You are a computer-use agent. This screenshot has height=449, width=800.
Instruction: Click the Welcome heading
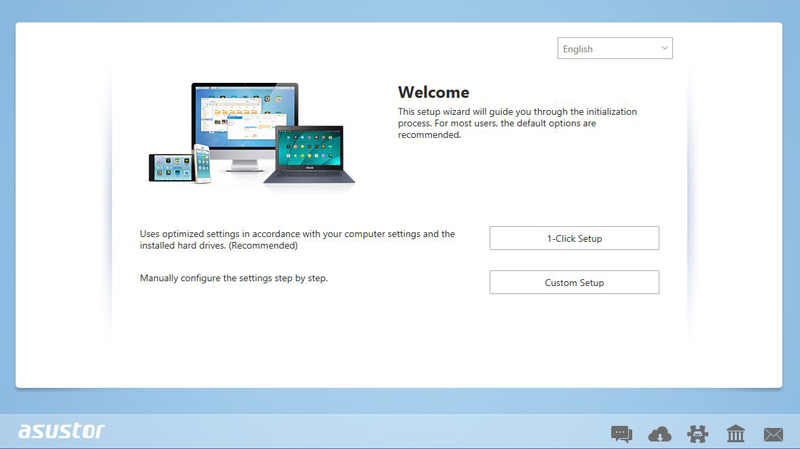(434, 92)
